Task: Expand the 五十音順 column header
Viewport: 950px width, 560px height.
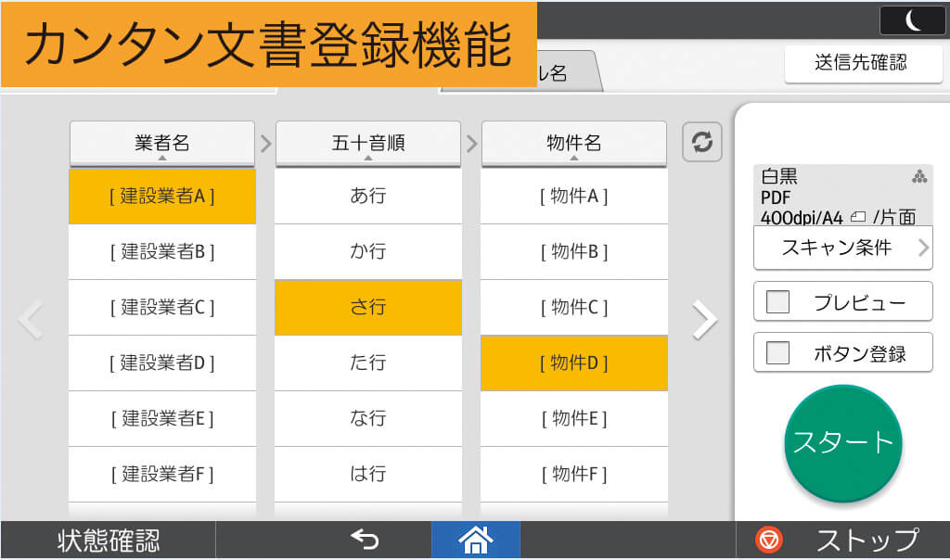Action: 368,144
